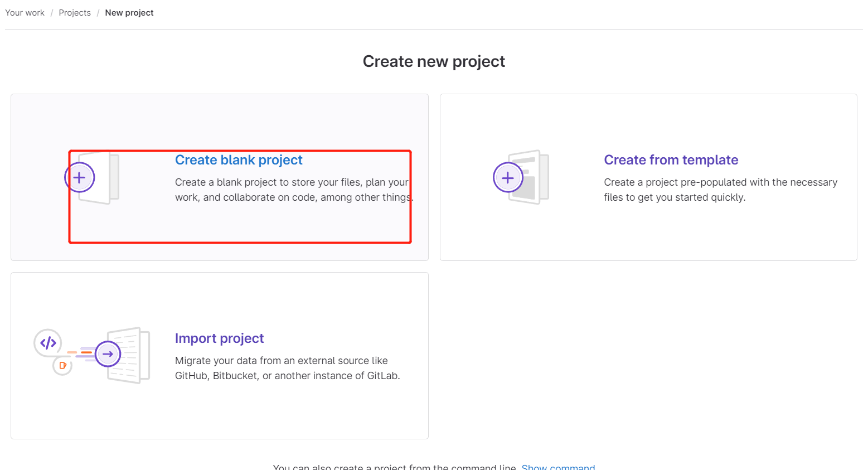Click the plus icon in blank project card
This screenshot has height=470, width=868.
(79, 177)
